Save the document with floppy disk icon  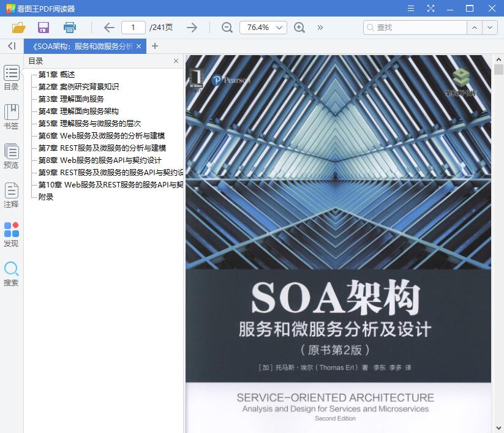click(43, 28)
